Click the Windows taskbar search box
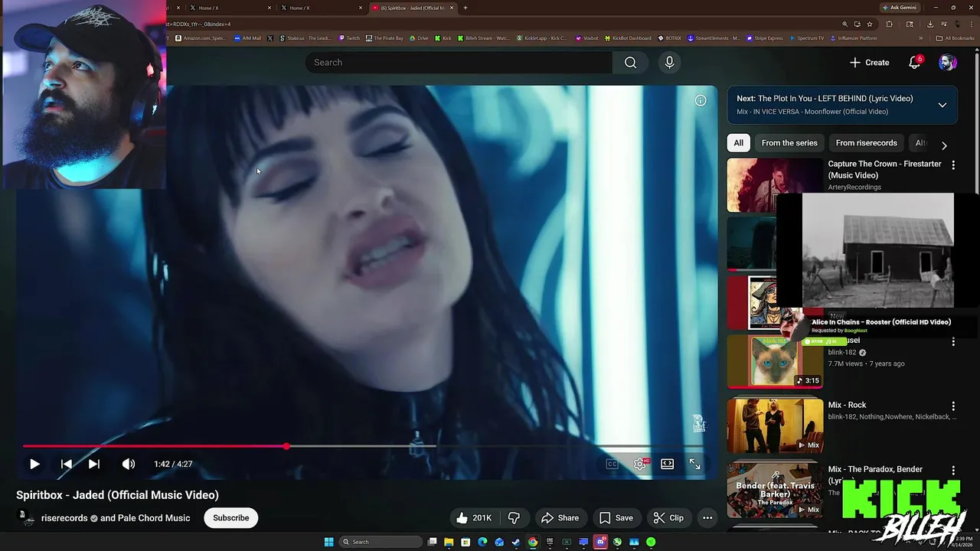Screen dimensions: 980x551 click(x=381, y=542)
